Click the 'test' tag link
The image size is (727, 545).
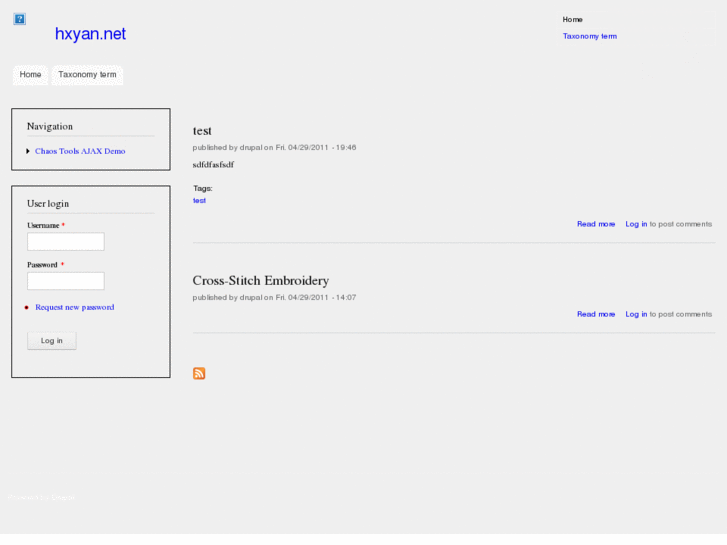(x=199, y=200)
